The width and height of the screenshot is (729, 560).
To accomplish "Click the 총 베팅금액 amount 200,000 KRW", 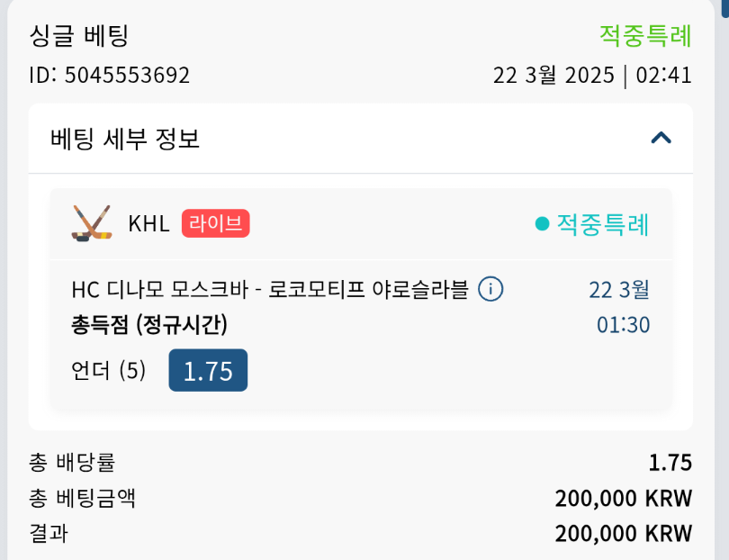I will [623, 498].
